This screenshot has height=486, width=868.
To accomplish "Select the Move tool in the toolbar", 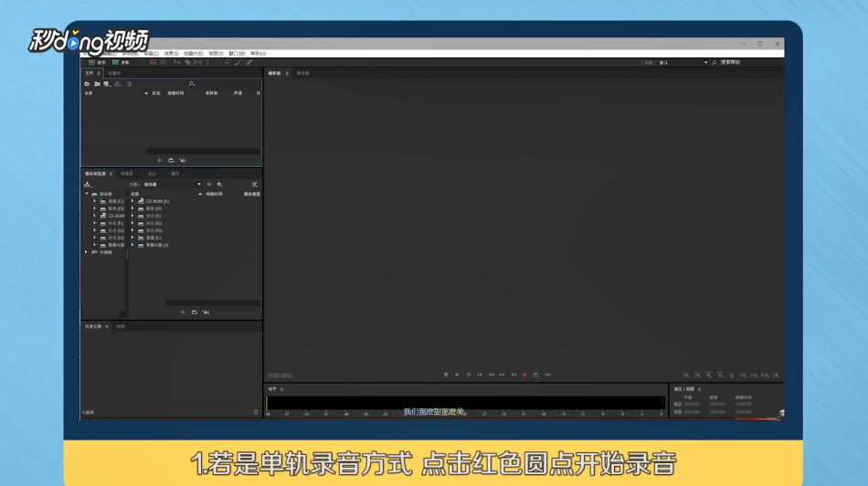I will (x=177, y=62).
